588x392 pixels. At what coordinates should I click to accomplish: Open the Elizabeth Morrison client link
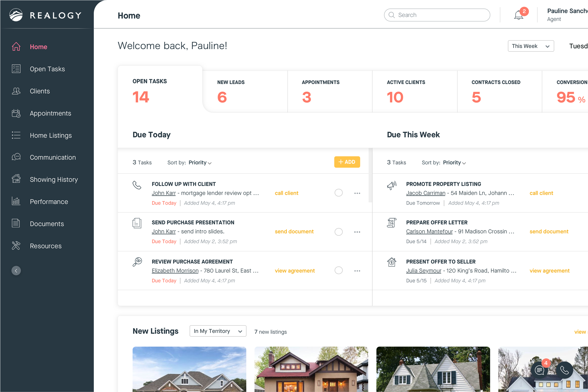pos(175,271)
